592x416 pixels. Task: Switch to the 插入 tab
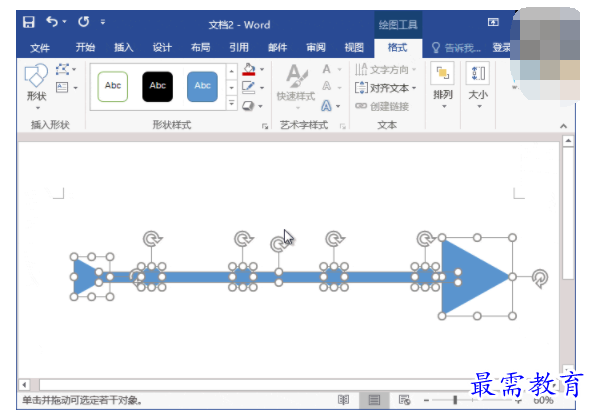tap(124, 48)
